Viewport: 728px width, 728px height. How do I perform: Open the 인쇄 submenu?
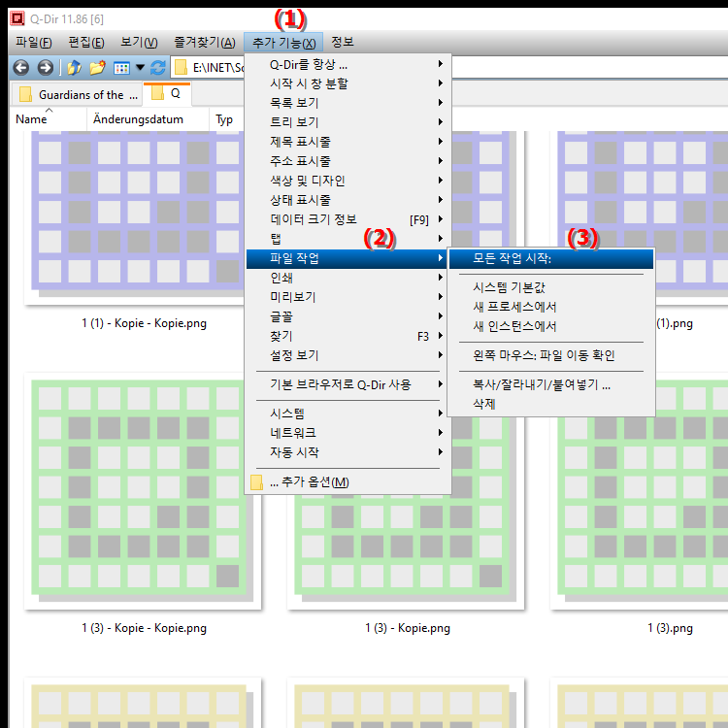[347, 278]
